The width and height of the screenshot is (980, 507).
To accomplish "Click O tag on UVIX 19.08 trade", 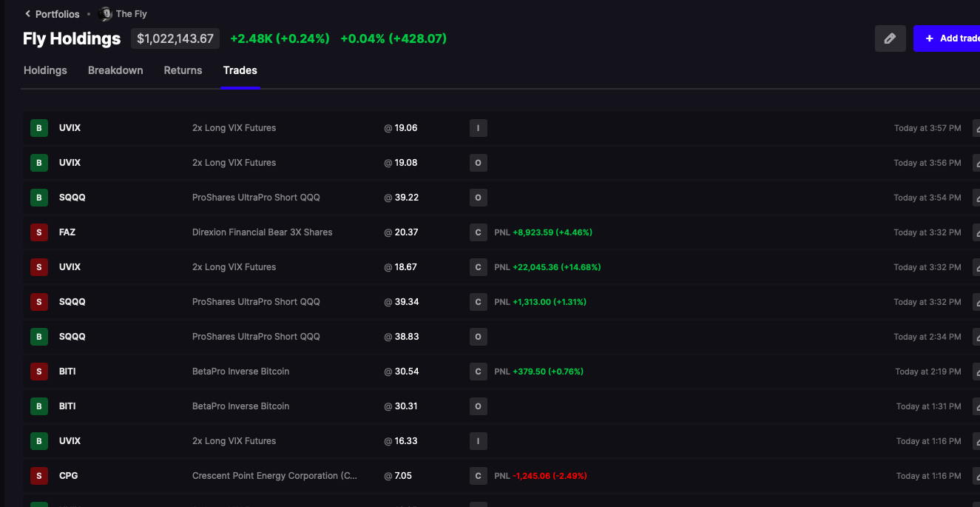I will coord(479,163).
